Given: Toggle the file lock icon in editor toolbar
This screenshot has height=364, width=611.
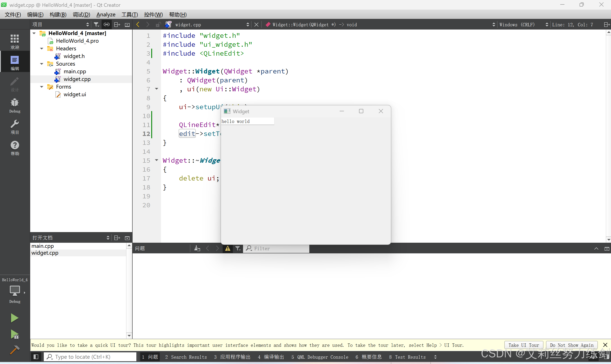Looking at the screenshot, I should pos(158,24).
